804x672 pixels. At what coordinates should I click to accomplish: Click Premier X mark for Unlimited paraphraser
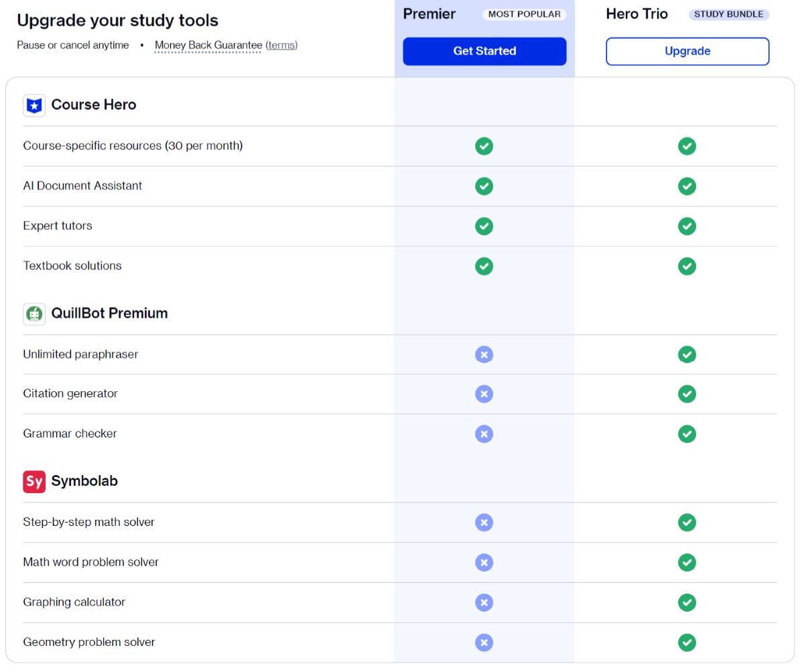point(484,354)
